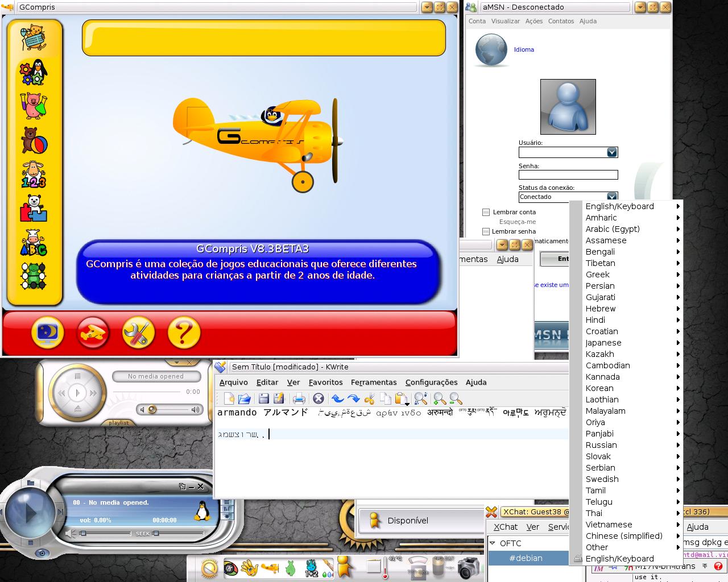This screenshot has height=582, width=728.
Task: Create a new document in KWrite toolbar
Action: (x=229, y=398)
